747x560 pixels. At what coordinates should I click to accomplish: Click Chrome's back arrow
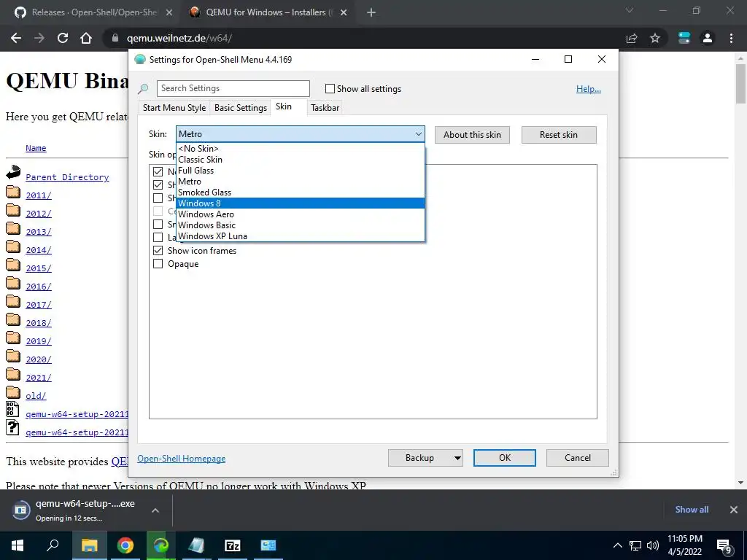16,38
